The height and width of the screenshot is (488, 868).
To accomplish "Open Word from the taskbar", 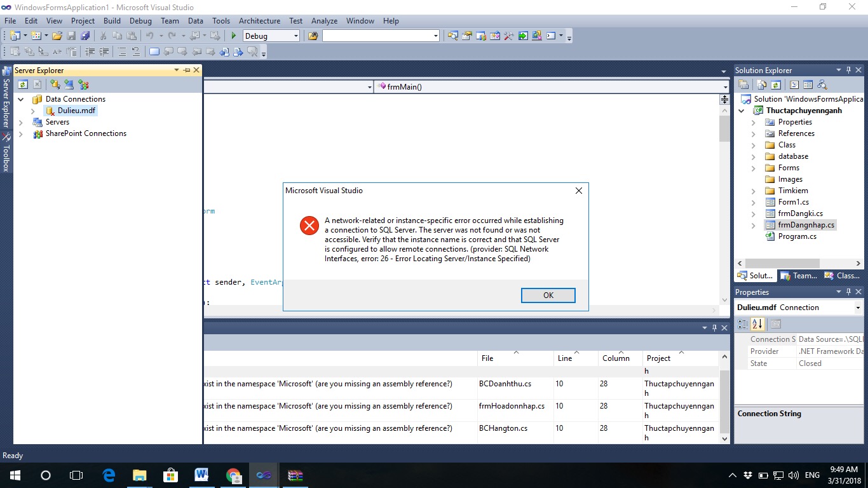I will [x=202, y=475].
